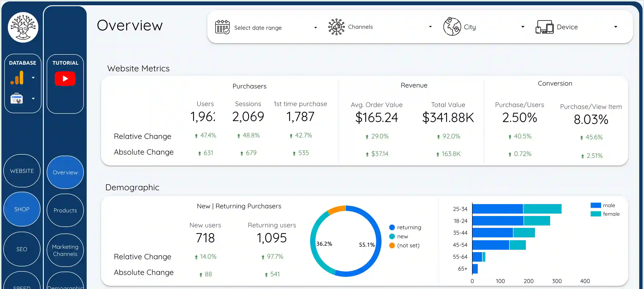The width and height of the screenshot is (644, 289).
Task: Click the Total Value $341.88K
Action: 448,118
